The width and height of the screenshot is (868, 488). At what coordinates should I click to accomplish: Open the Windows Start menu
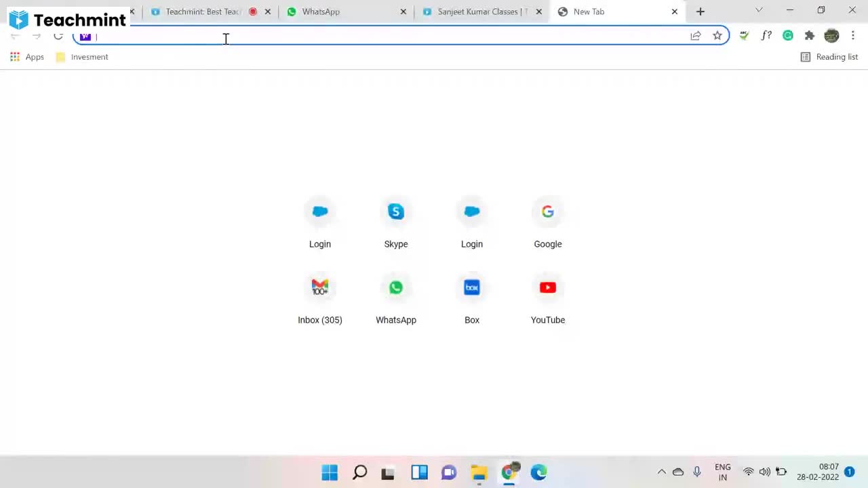pyautogui.click(x=330, y=472)
